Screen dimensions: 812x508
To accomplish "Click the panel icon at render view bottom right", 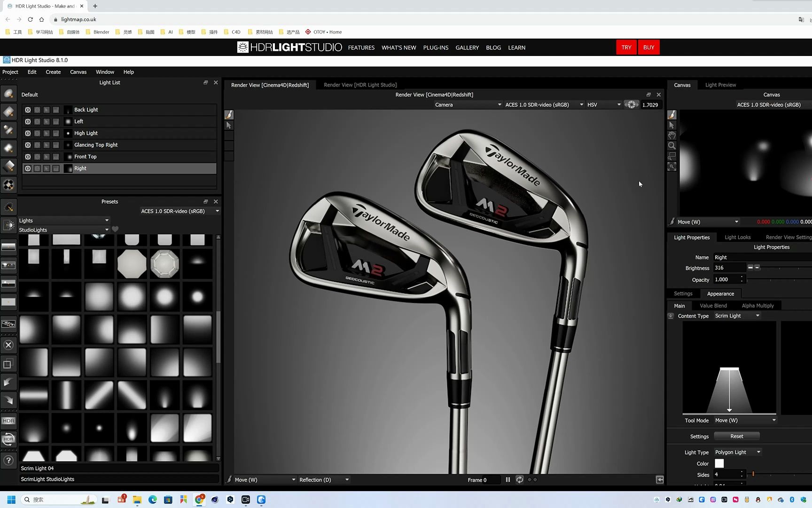I will pyautogui.click(x=660, y=480).
